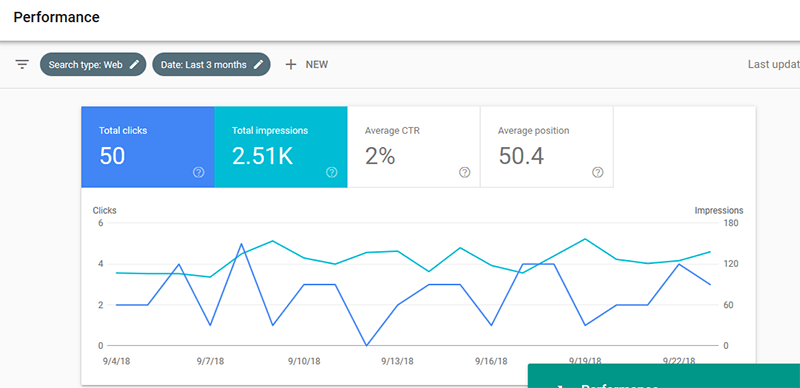Viewport: 800px width, 388px height.
Task: Click the 60 impressions axis value
Action: point(728,305)
